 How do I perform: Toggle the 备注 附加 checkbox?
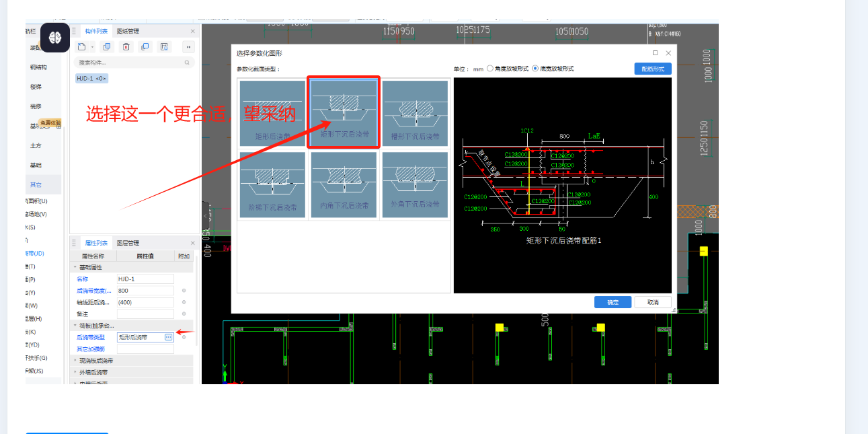[184, 314]
